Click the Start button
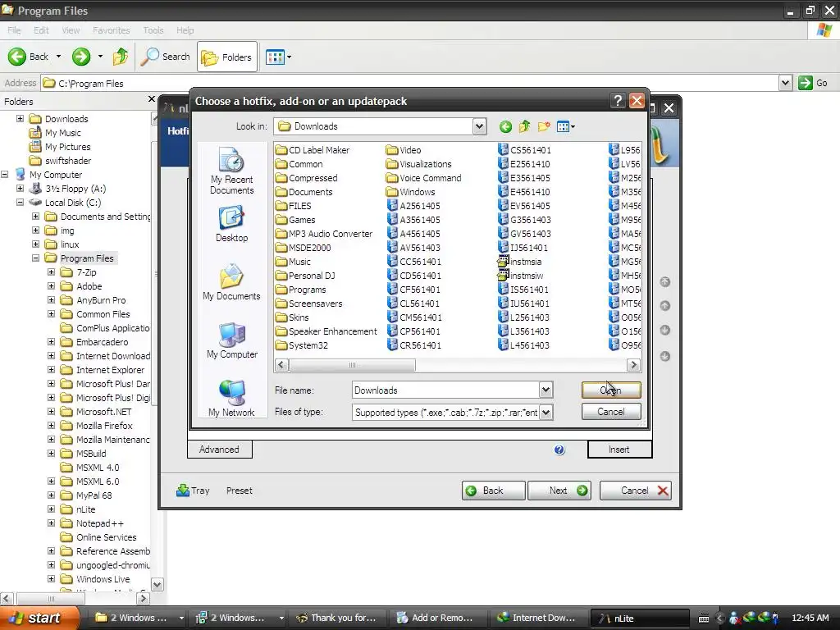 pos(39,618)
